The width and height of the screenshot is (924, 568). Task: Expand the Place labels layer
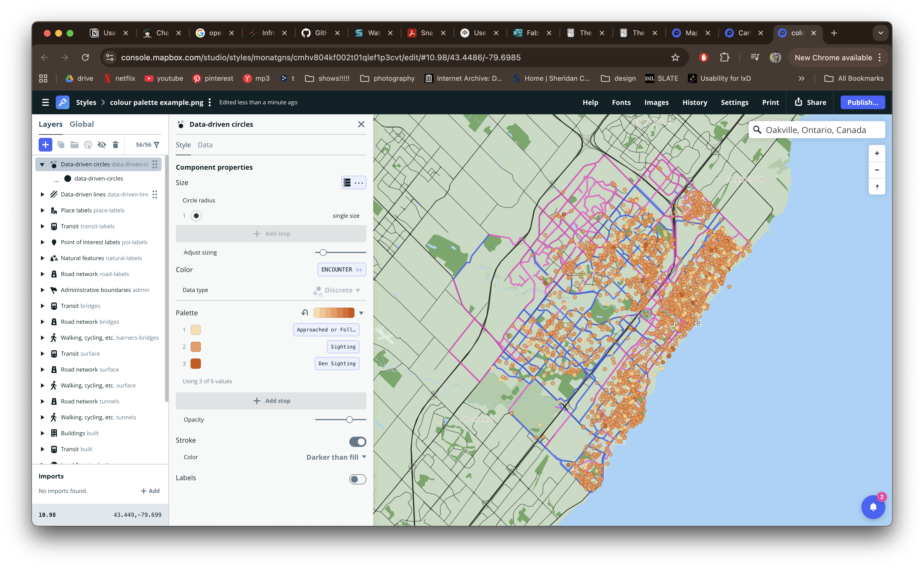(x=42, y=210)
